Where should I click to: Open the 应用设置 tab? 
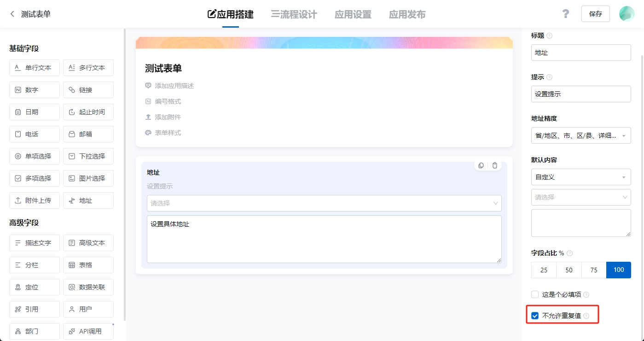tap(353, 14)
